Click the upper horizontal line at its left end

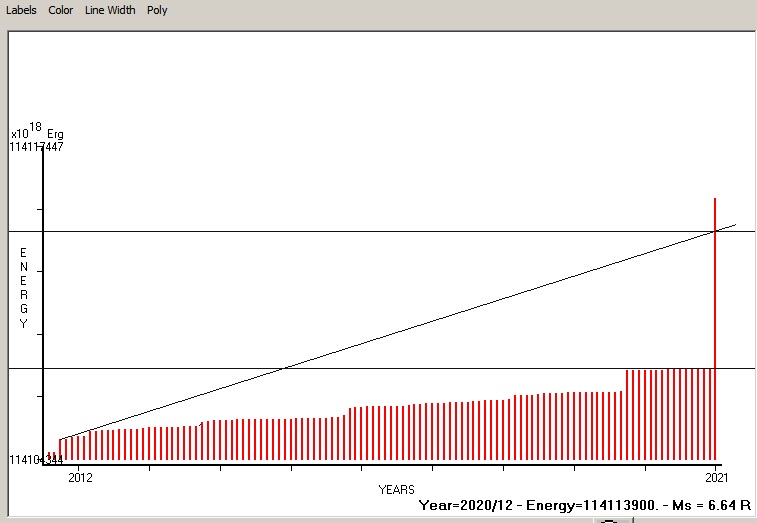tap(15, 231)
